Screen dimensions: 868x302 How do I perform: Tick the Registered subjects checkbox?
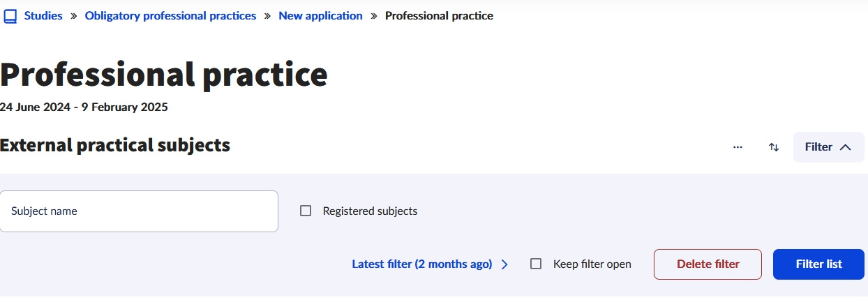[306, 211]
